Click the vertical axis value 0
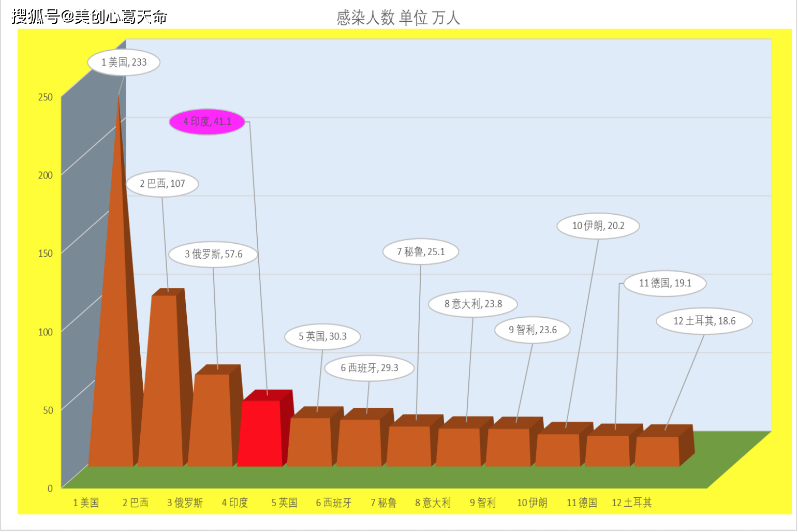The height and width of the screenshot is (532, 798). [50, 489]
